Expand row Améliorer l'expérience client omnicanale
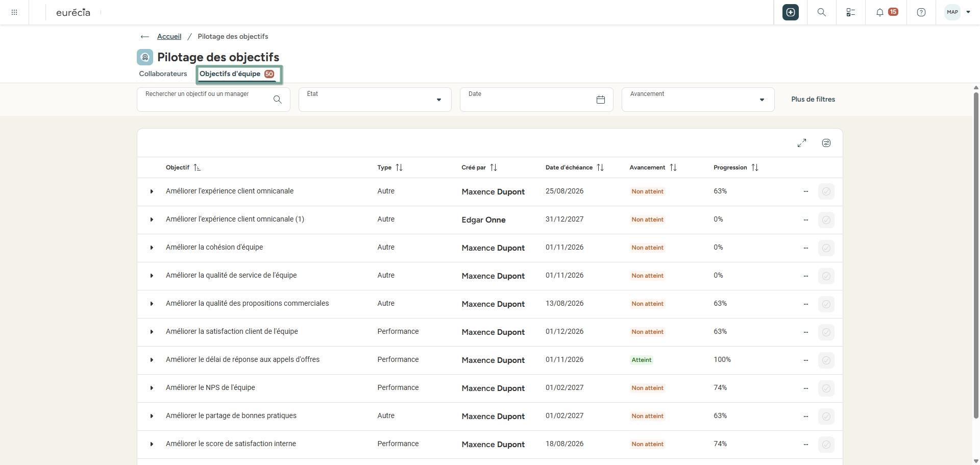 click(x=152, y=191)
